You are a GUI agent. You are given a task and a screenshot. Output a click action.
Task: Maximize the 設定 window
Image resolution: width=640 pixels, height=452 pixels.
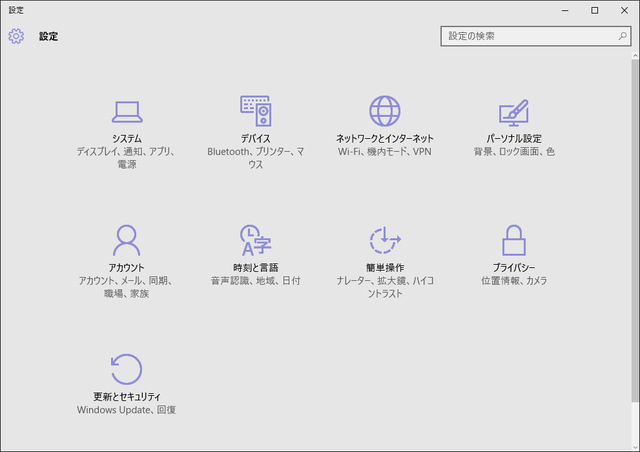tap(595, 10)
